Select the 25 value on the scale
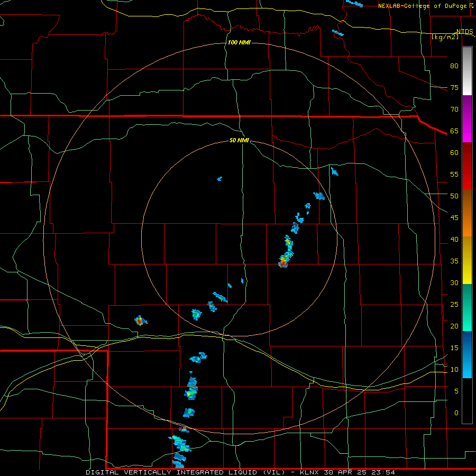The width and height of the screenshot is (476, 476). [454, 305]
